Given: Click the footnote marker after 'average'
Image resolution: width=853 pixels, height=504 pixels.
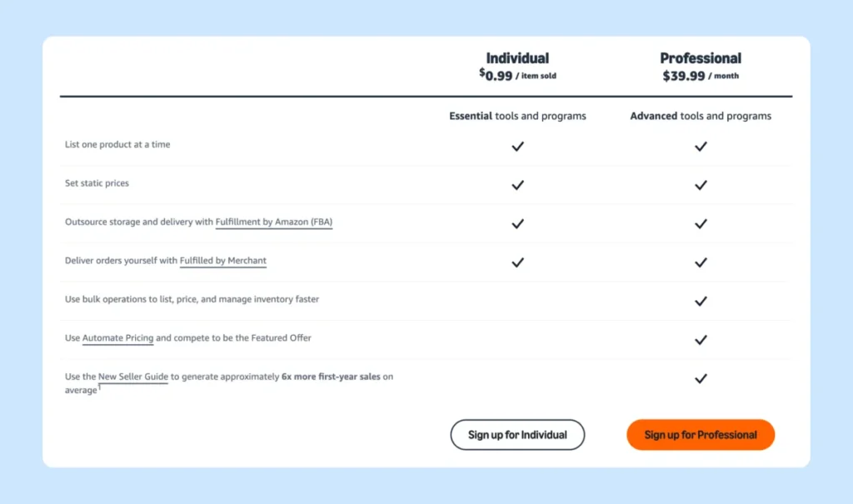Looking at the screenshot, I should click(100, 387).
